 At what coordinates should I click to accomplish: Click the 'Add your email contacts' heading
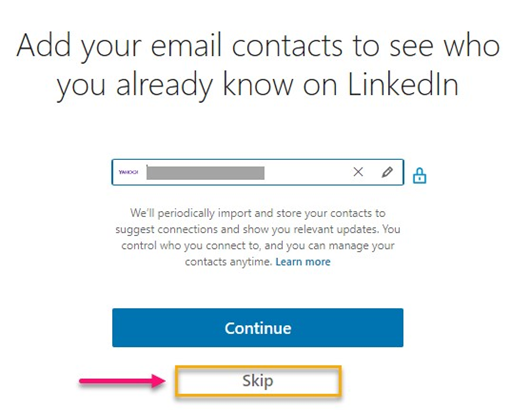pyautogui.click(x=258, y=46)
